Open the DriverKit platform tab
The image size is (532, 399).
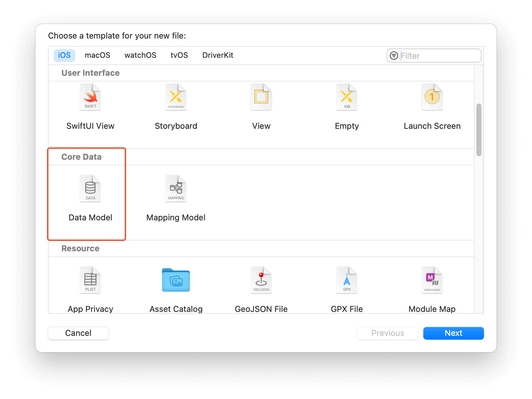pyautogui.click(x=218, y=55)
